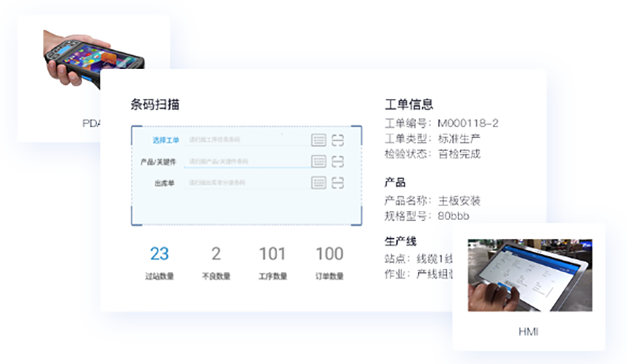The image size is (627, 364).
Task: Click 检验状态 value 首检完成
Action: [x=459, y=154]
